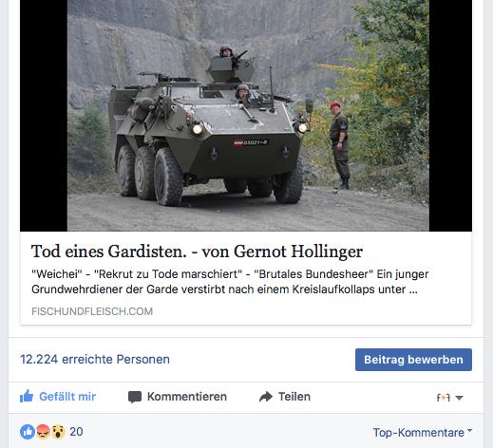Click the Gefällt mir text label
This screenshot has width=493, height=448.
tap(67, 397)
